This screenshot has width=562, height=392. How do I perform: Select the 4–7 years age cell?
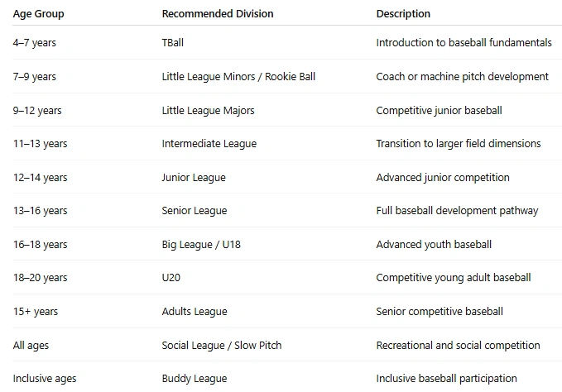coord(35,43)
